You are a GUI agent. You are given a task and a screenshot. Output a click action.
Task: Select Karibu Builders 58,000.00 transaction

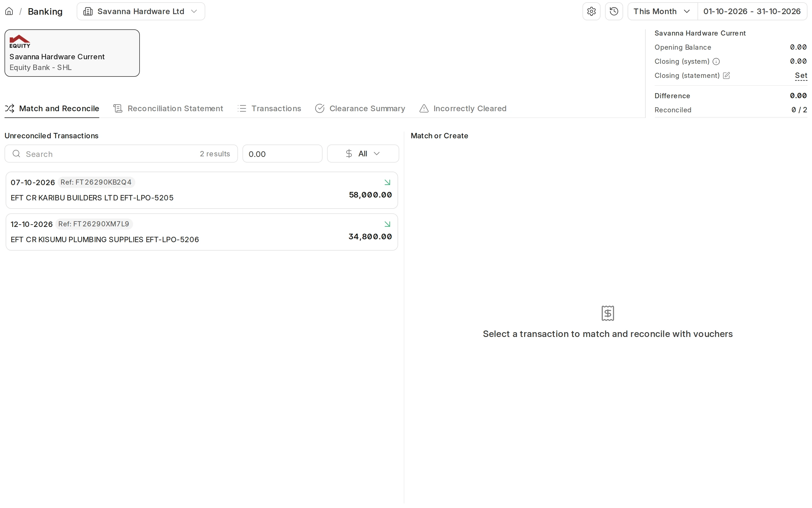tap(202, 190)
